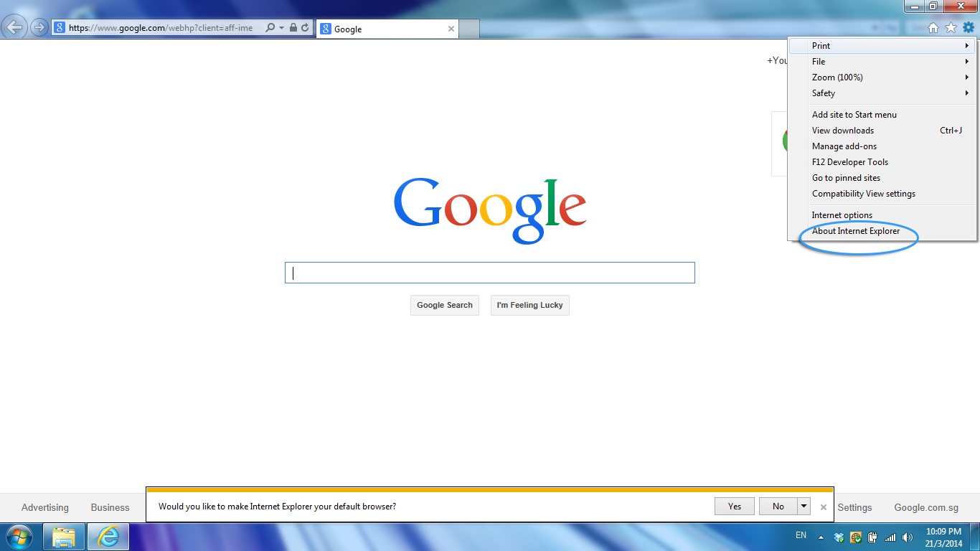
Task: Open Windows Explorer from the taskbar
Action: pyautogui.click(x=64, y=536)
